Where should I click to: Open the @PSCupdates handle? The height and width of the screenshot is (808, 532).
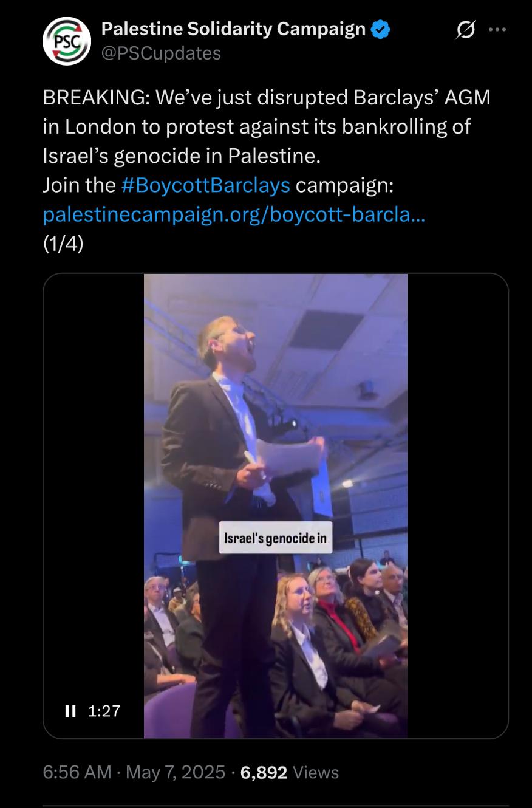click(x=161, y=53)
